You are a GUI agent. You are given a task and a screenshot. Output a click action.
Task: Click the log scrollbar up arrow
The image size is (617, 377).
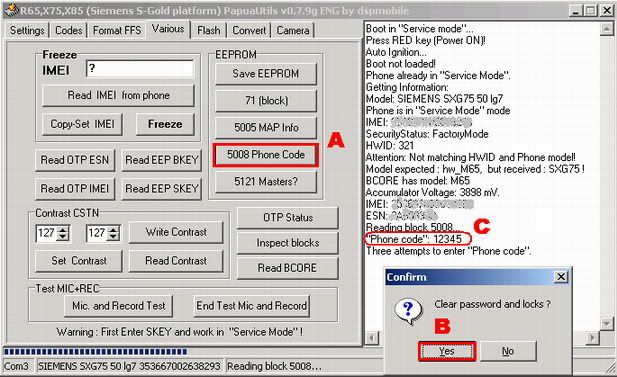pos(606,29)
